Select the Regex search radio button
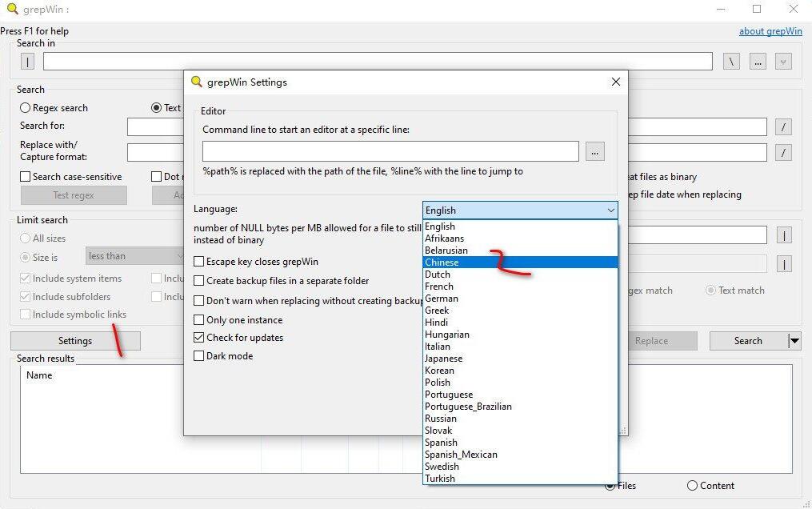This screenshot has height=509, width=812. 26,108
